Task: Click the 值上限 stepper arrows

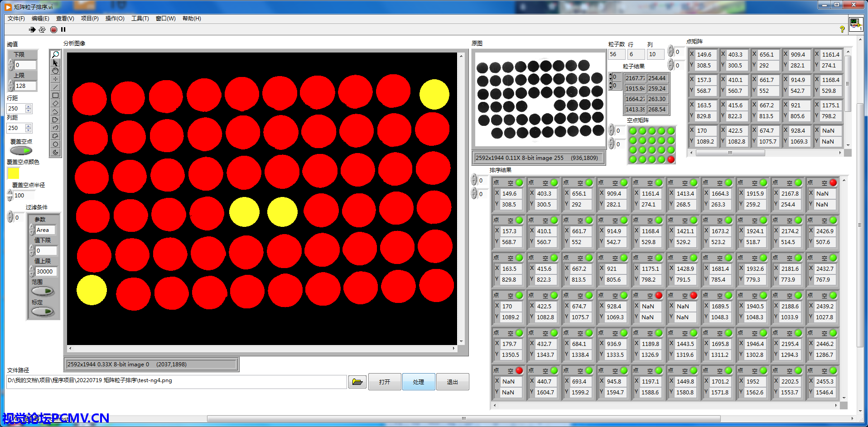Action: pos(32,271)
